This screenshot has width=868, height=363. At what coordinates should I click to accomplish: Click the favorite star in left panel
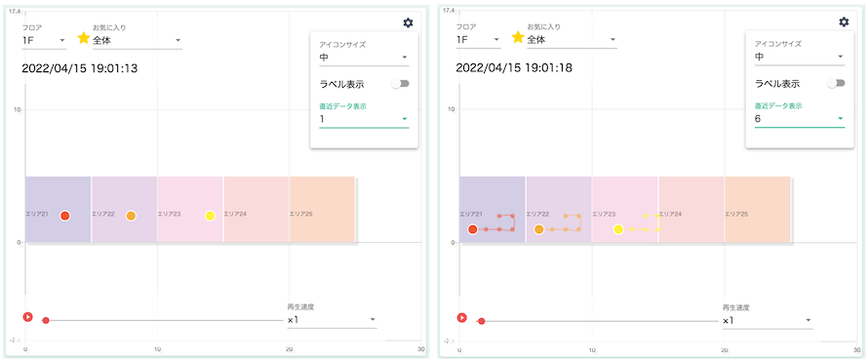pos(84,38)
